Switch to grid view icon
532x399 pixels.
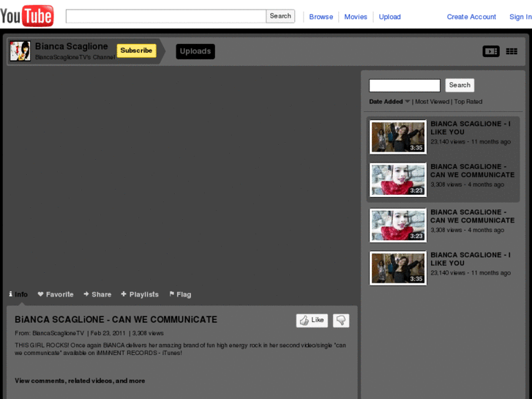tap(512, 51)
